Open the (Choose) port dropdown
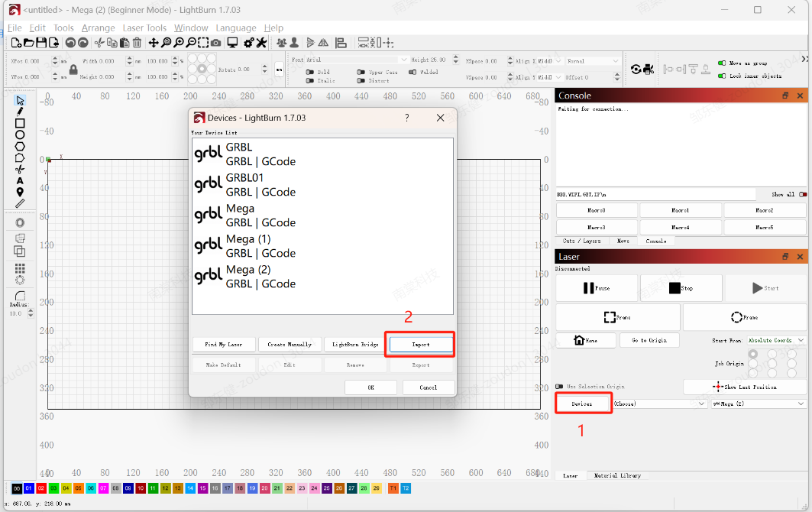The height and width of the screenshot is (512, 812). [x=660, y=403]
